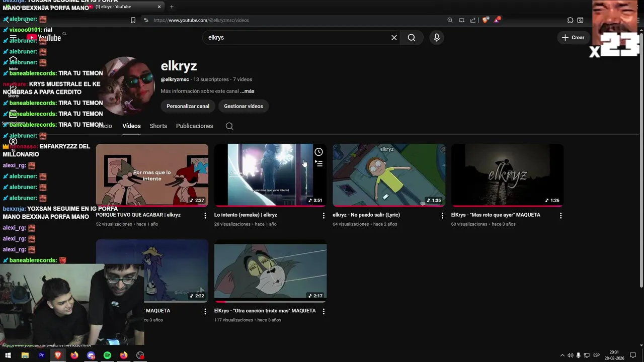
Task: Click the '@elkryzmsc' channel handle
Action: (x=175, y=79)
